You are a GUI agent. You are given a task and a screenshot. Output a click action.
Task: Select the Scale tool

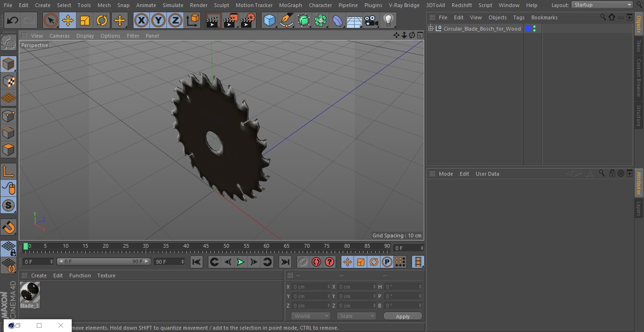[85, 21]
